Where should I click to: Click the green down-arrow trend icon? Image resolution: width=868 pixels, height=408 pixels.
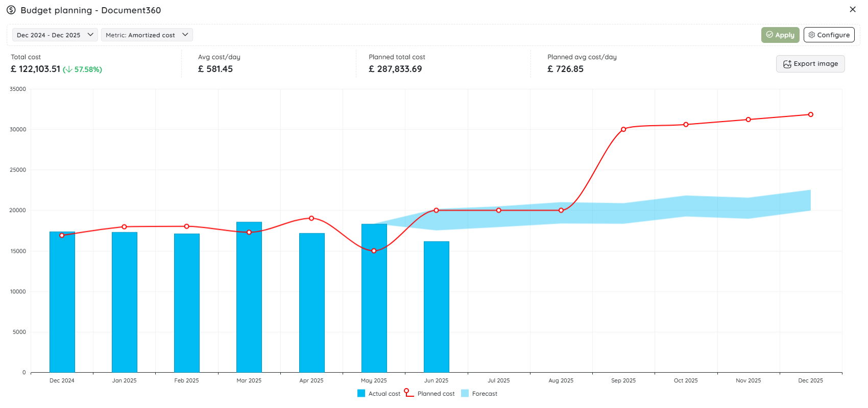pos(68,69)
